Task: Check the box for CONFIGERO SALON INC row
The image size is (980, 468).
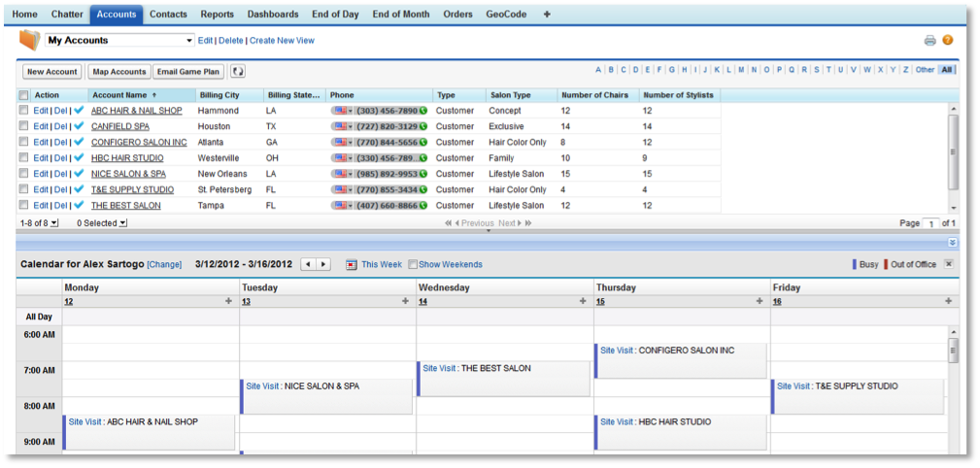Action: point(23,142)
